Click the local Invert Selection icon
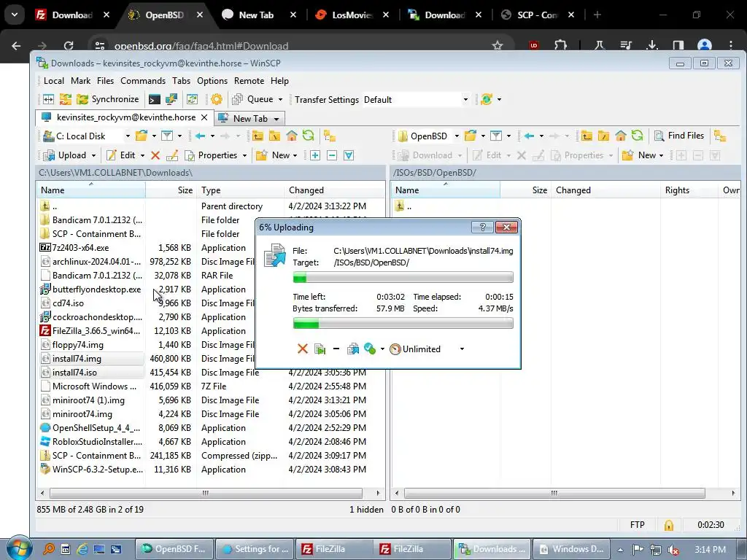747x560 pixels. tap(349, 155)
